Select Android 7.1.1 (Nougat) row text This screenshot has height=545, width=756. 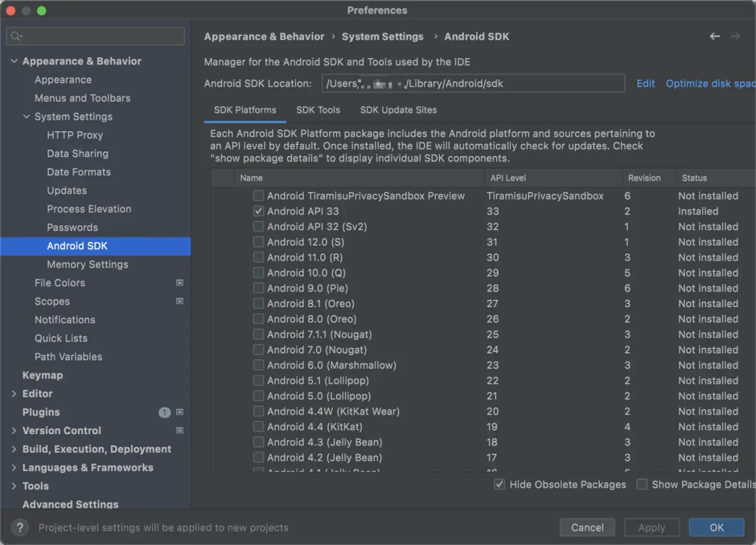point(319,334)
